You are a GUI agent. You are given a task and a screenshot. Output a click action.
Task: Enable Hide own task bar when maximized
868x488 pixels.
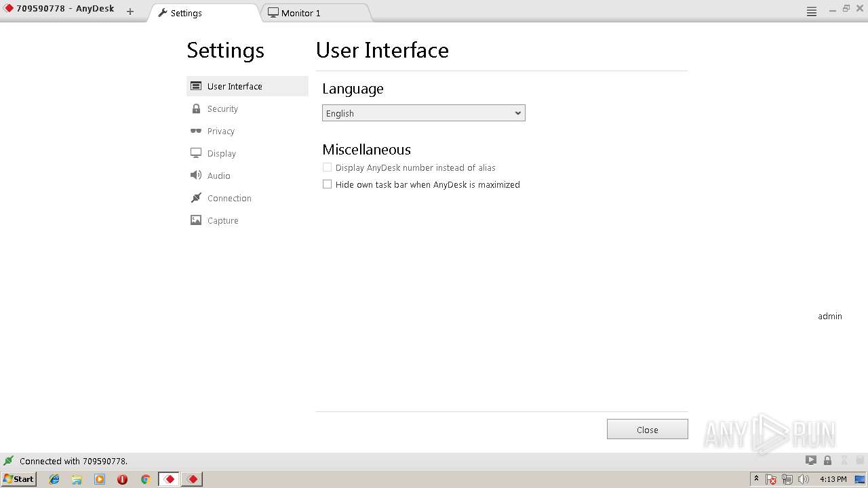point(327,184)
